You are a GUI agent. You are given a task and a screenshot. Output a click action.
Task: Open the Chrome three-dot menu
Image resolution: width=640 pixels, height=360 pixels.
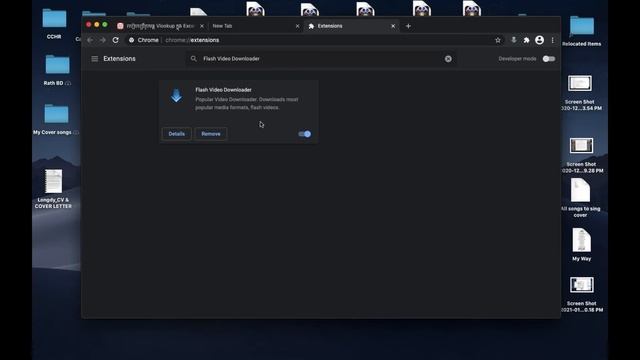(x=553, y=40)
